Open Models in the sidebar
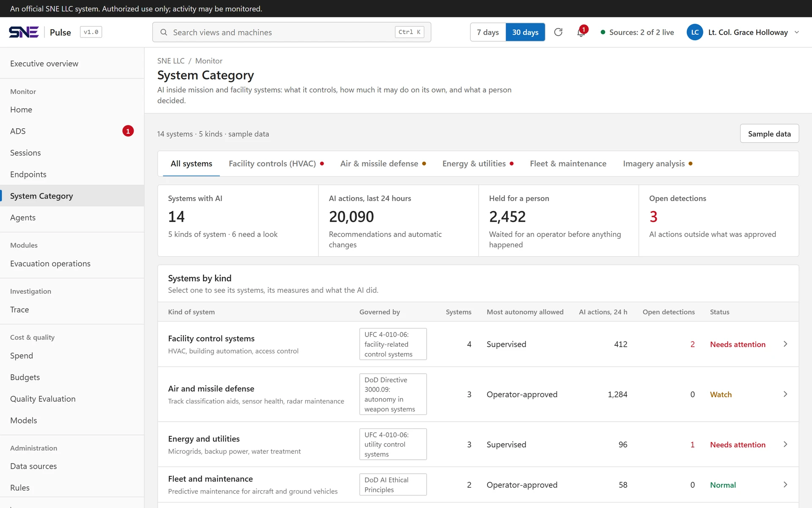Image resolution: width=812 pixels, height=508 pixels. pos(72,421)
